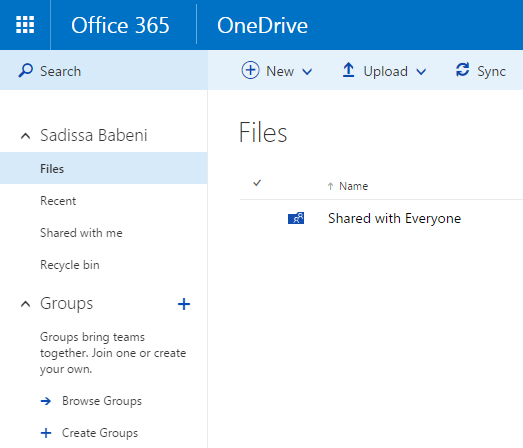Sort by the Name column header
Screen dimensions: 523x448
click(353, 186)
